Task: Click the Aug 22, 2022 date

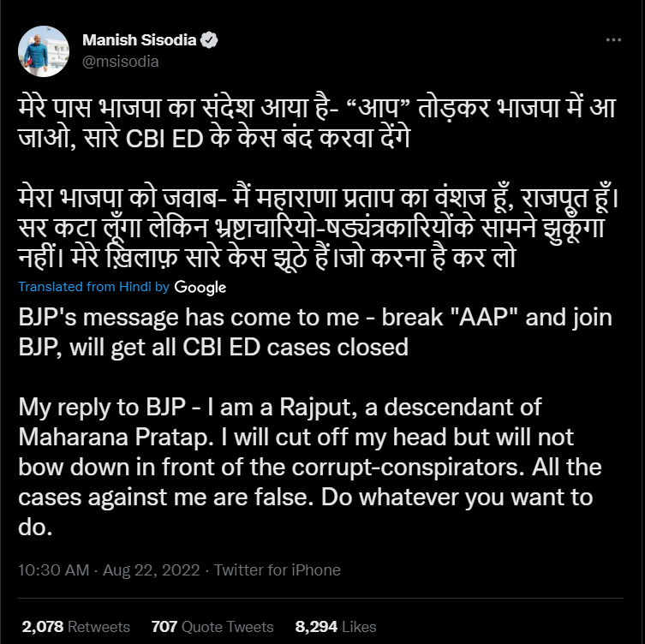Action: (153, 569)
